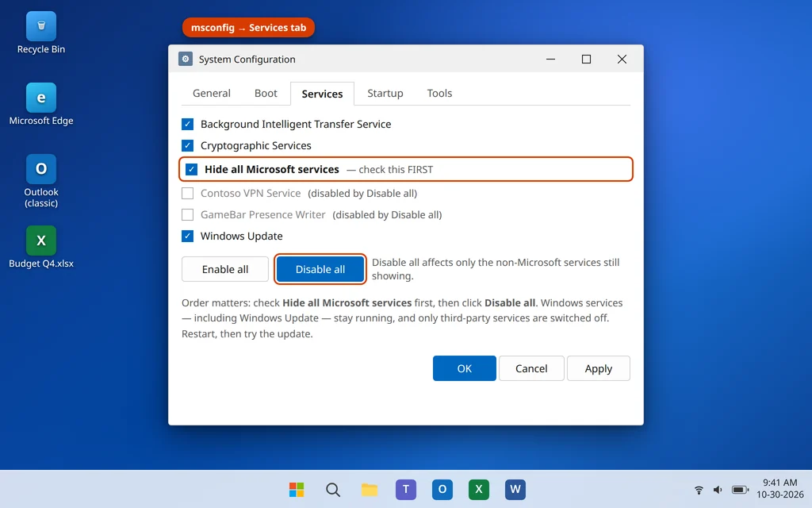Click the Cancel button
Viewport: 812px width, 508px height.
531,368
